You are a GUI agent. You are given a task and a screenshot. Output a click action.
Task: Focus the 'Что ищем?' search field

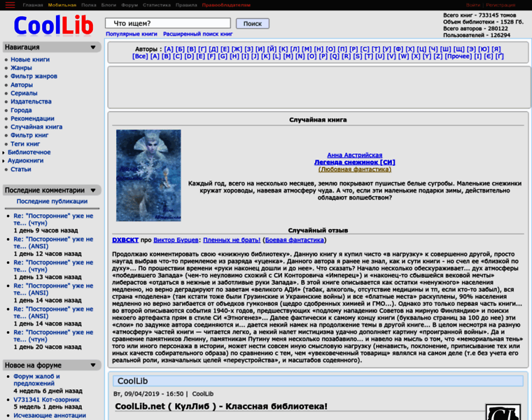tap(168, 23)
